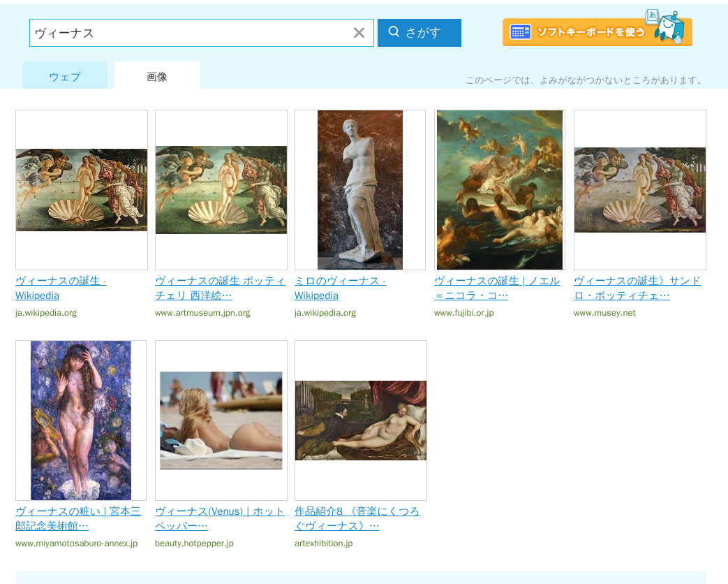Viewport: 728px width, 584px height.
Task: Switch to the ウェブ tab
Action: [x=65, y=75]
